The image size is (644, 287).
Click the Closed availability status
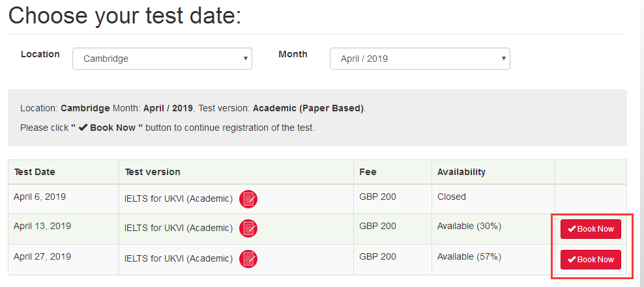point(451,197)
